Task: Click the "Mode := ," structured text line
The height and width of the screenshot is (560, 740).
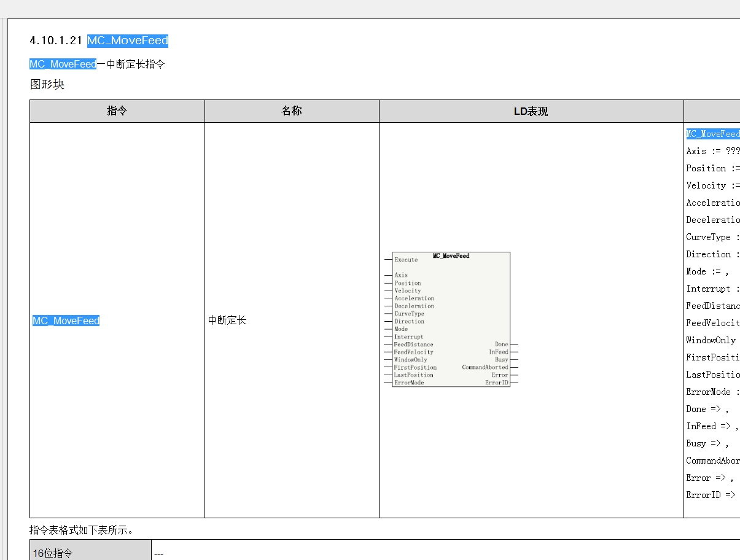Action: point(707,271)
